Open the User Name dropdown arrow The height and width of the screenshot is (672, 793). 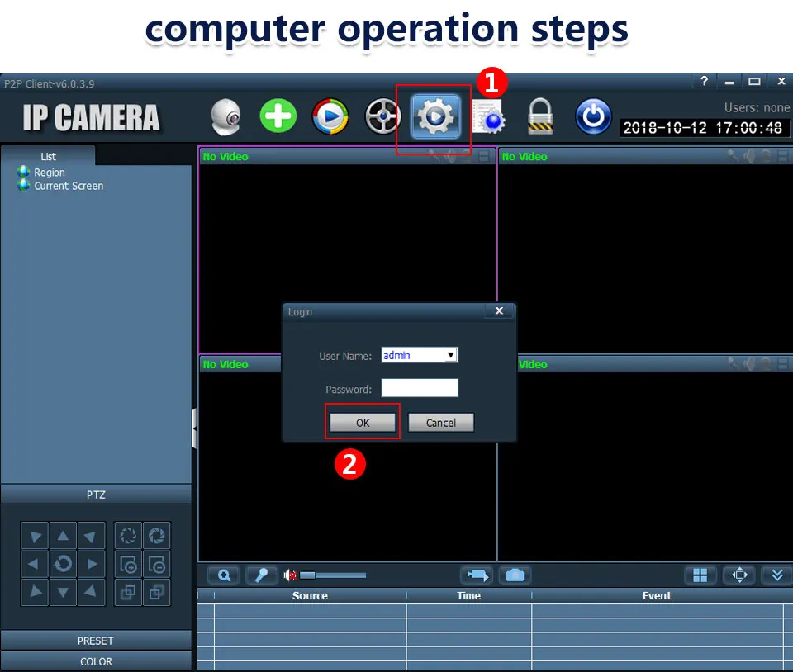tap(451, 355)
